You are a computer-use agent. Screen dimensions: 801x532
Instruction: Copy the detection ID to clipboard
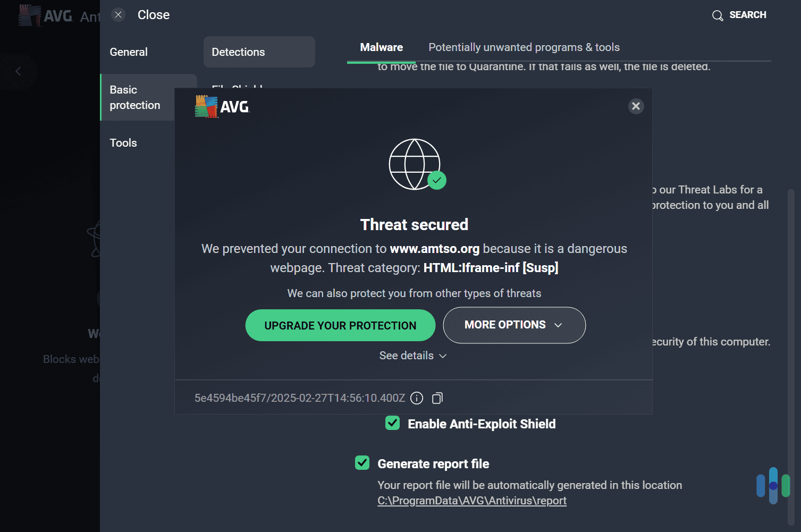437,398
